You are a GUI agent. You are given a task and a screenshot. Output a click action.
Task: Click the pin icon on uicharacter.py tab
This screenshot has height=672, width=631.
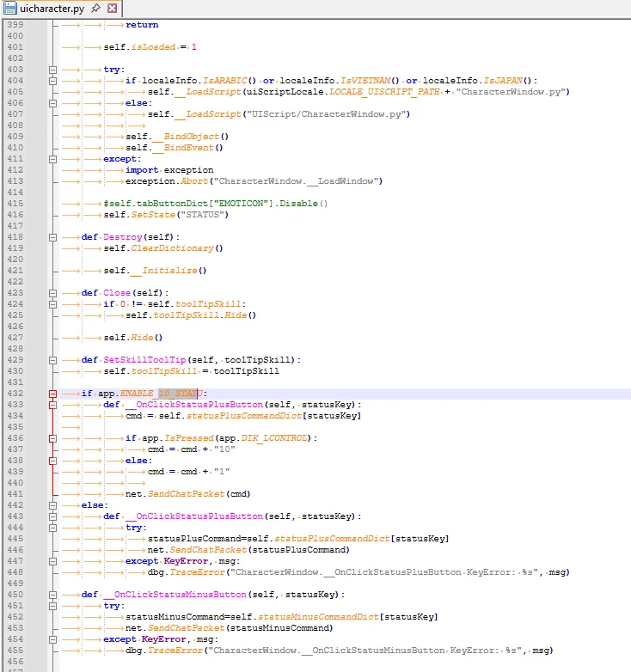95,9
